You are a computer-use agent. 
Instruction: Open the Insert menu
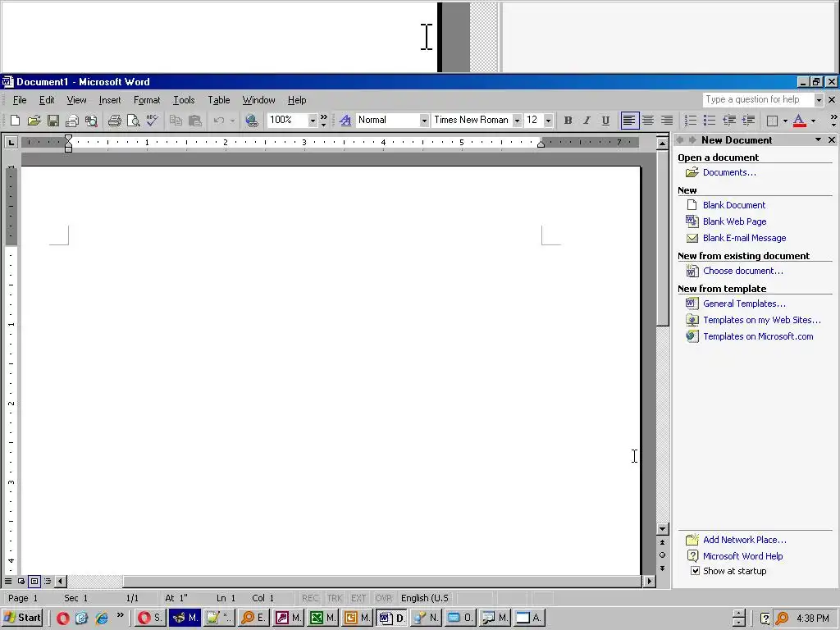pyautogui.click(x=110, y=100)
